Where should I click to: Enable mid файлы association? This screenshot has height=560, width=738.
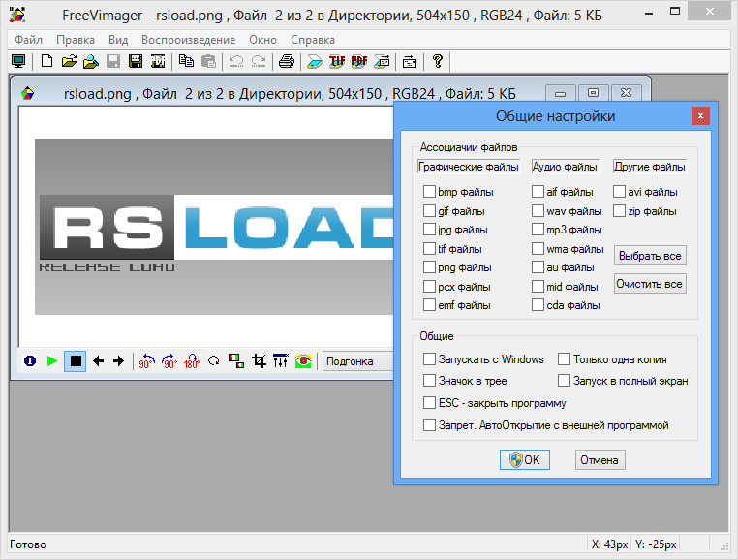[x=538, y=286]
